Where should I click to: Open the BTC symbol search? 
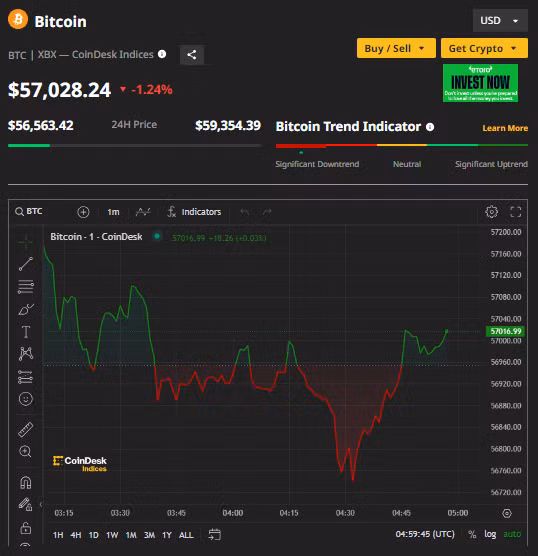coord(29,212)
